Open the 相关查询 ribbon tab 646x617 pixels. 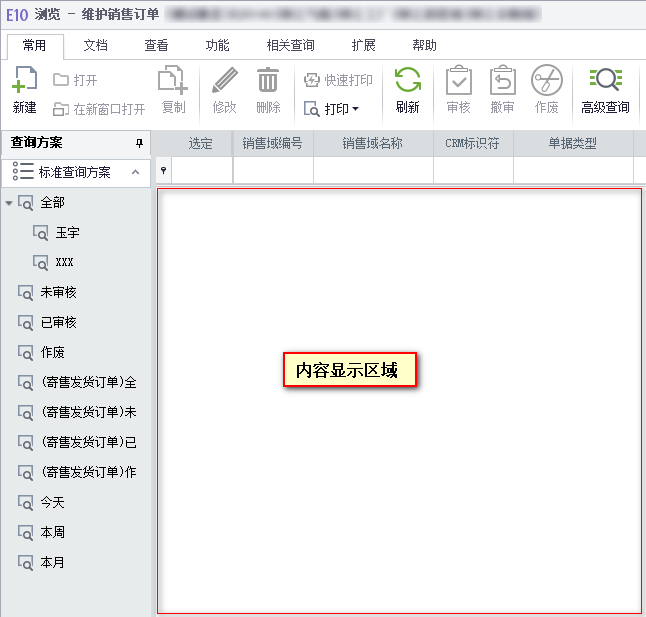(x=290, y=46)
